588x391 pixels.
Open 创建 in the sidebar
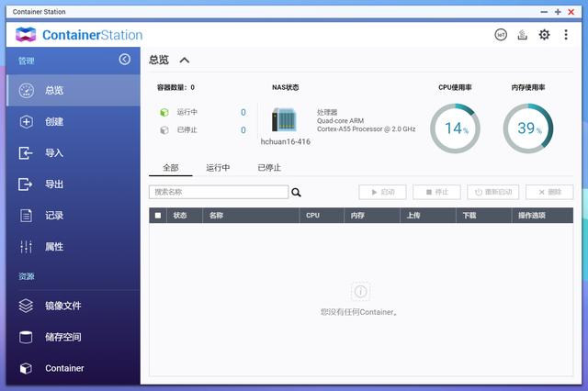click(x=73, y=122)
